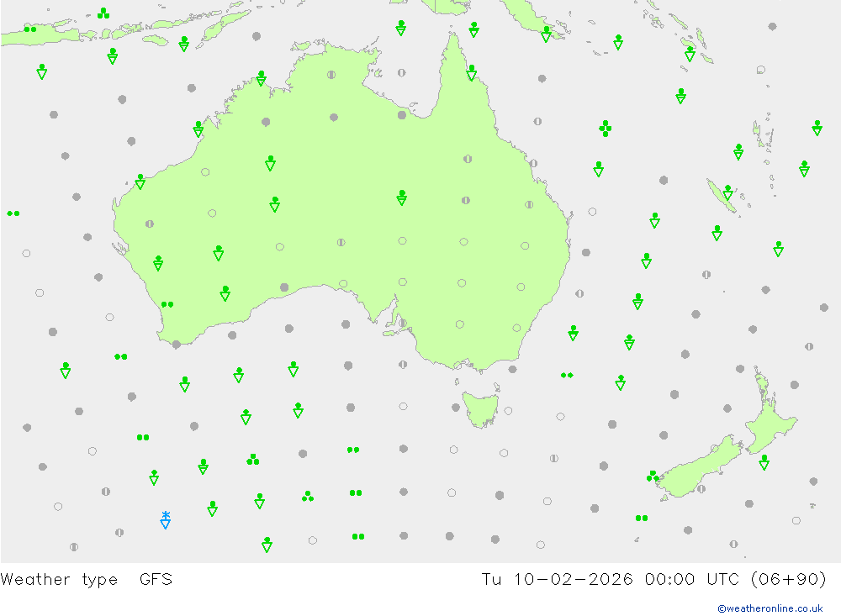This screenshot has width=841, height=616.
Task: Click the shower symbol in central Australia
Action: point(402,197)
